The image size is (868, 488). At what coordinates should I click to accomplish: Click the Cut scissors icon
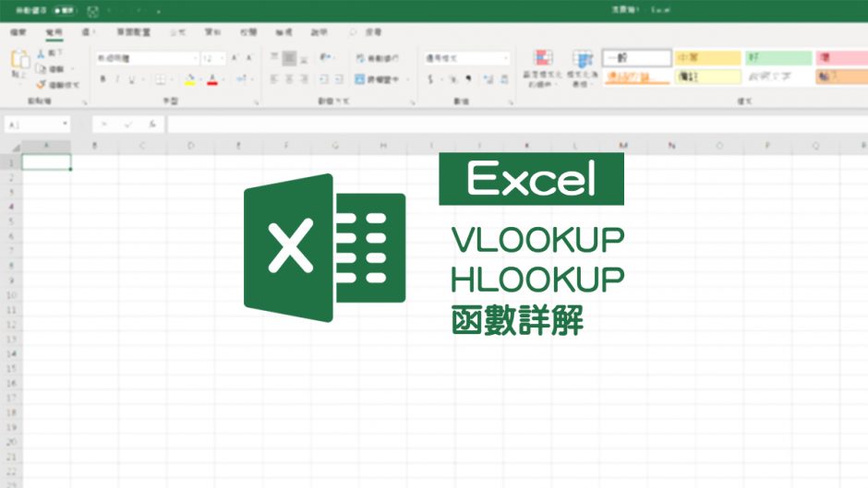coord(41,54)
